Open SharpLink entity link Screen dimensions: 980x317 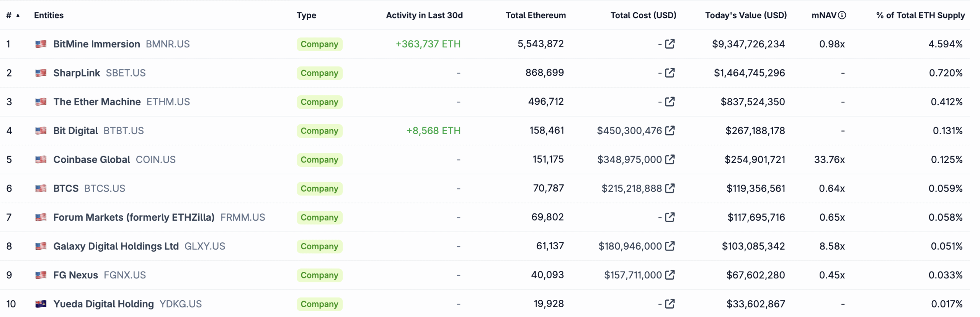(x=77, y=73)
